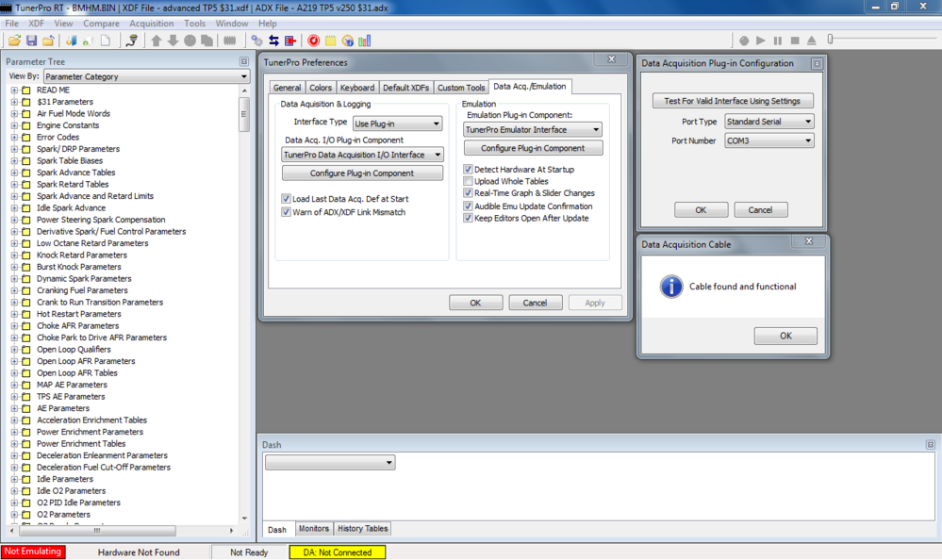Click the Parameter Tree horizontal scrollbar
942x560 pixels.
pyautogui.click(x=97, y=531)
